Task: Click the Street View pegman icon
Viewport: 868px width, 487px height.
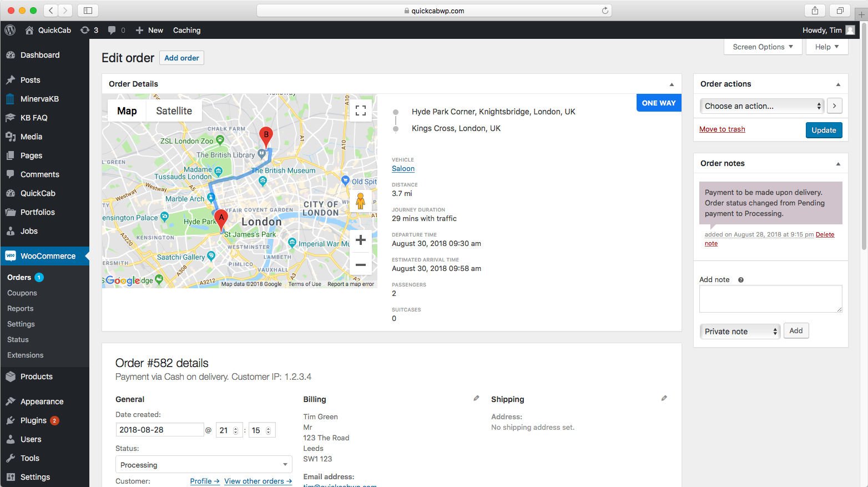Action: (x=360, y=201)
